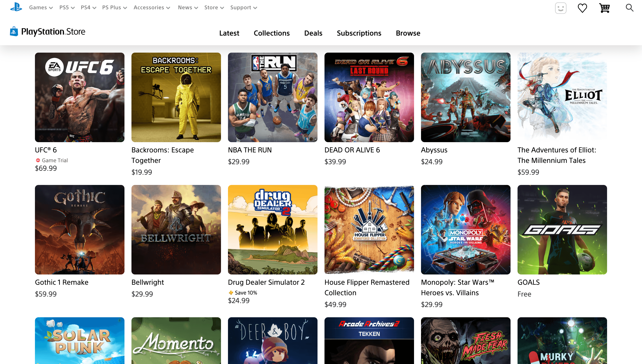Viewport: 642px width, 364px height.
Task: Expand the Accessories dropdown menu
Action: 152,7
